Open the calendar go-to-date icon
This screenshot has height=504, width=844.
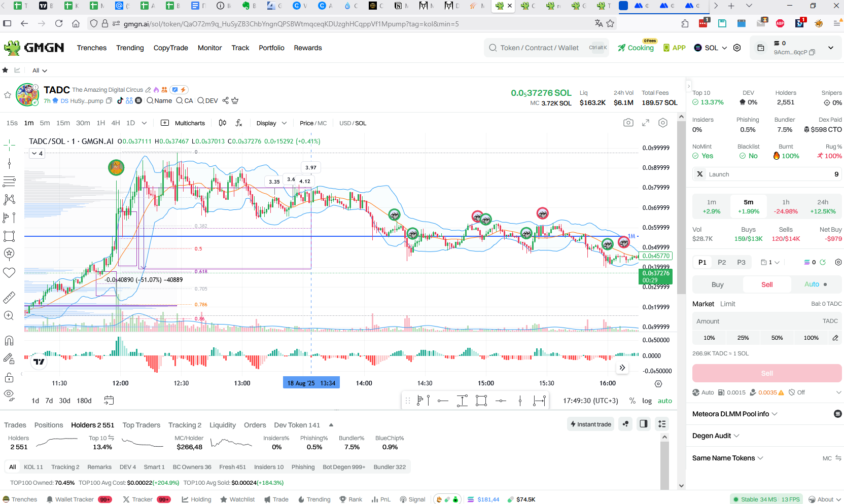point(109,400)
